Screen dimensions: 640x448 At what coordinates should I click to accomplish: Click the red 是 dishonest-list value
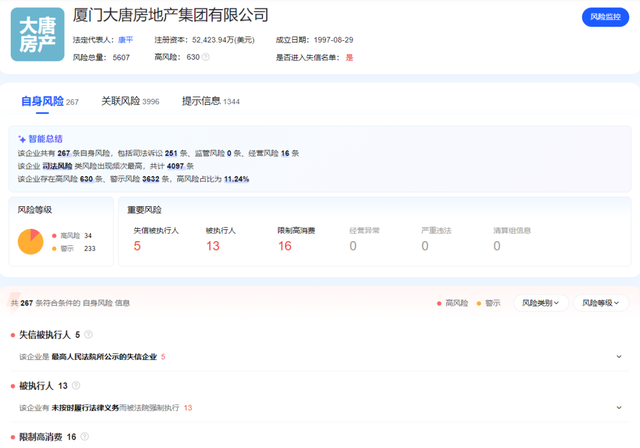pos(349,58)
